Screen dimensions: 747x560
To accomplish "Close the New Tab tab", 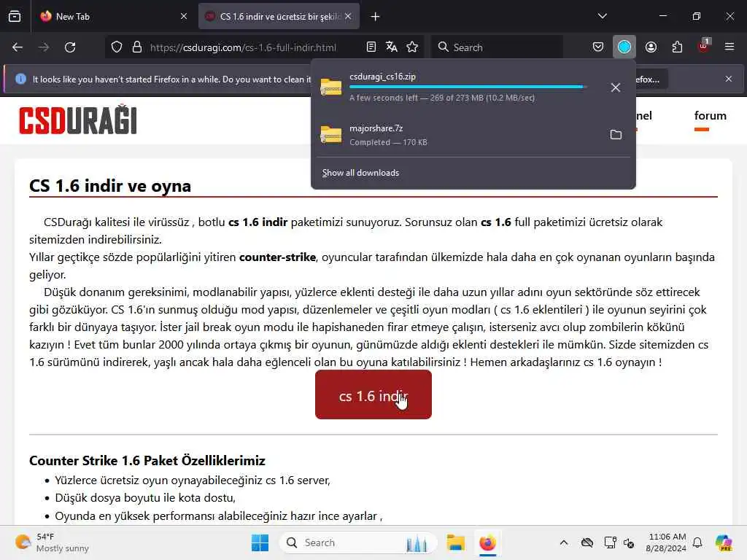I will click(184, 16).
